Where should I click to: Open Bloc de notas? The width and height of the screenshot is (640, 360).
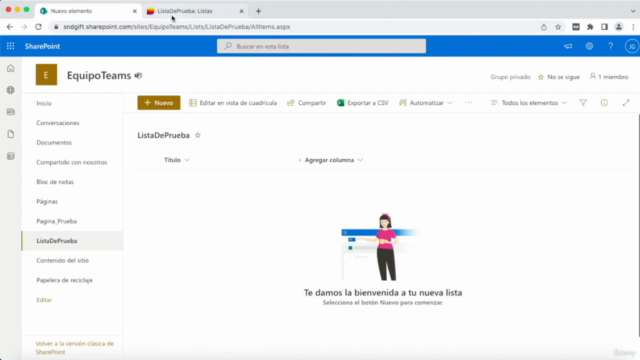click(55, 182)
